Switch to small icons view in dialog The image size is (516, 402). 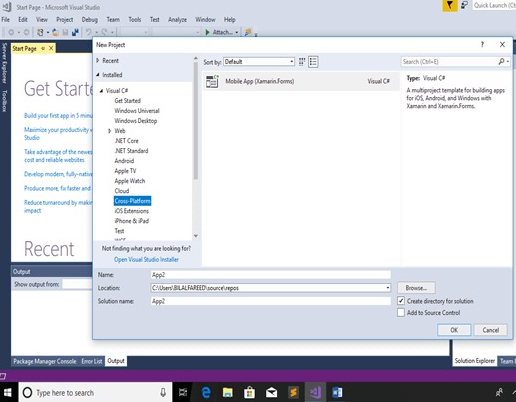click(x=302, y=62)
